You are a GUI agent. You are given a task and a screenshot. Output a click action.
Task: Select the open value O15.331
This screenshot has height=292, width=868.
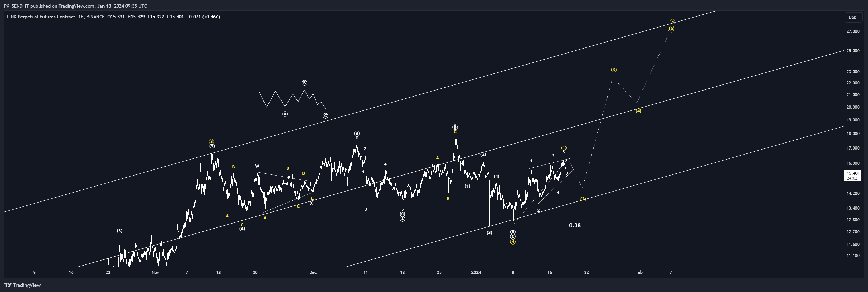point(116,17)
